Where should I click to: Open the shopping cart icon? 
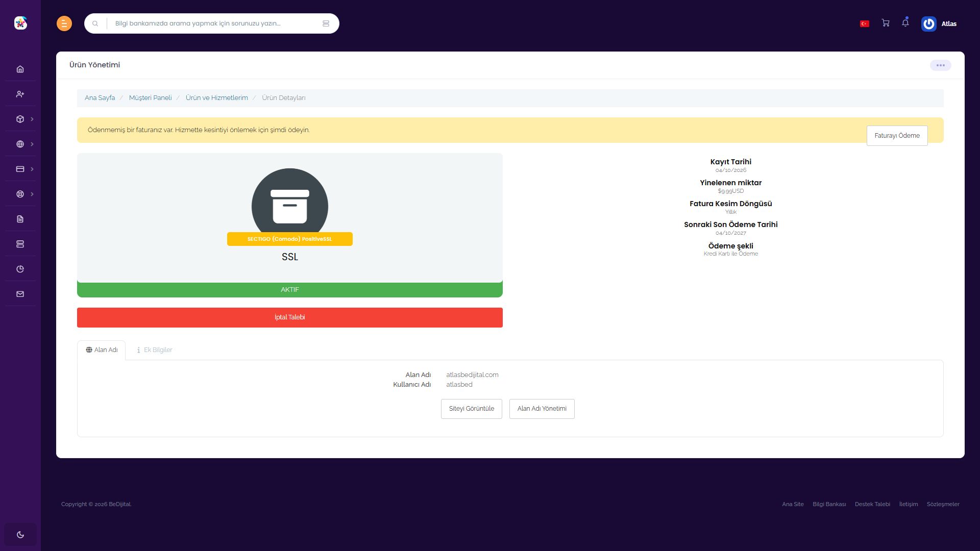pos(886,23)
